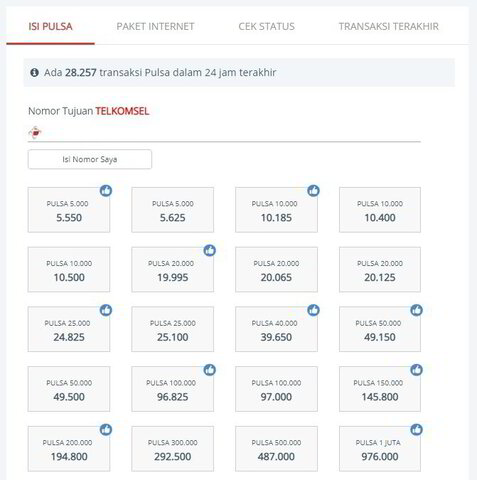Click thumbs-up badge on Pulsa 1 Juta
477x480 pixels.
[x=417, y=429]
